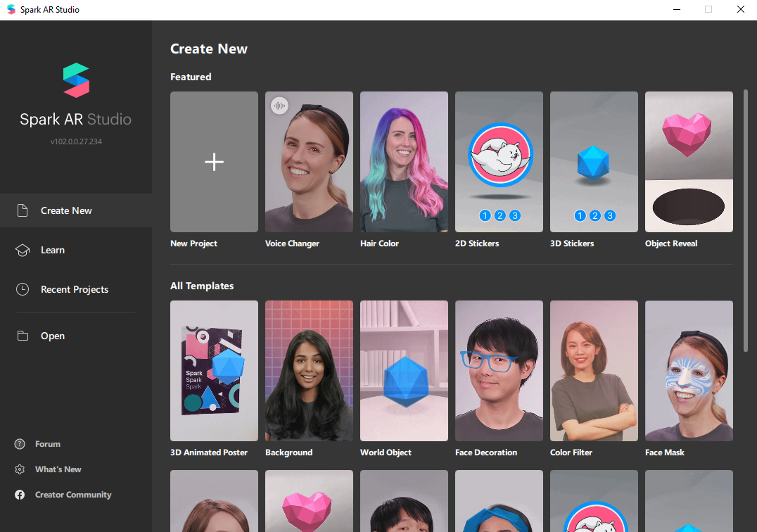Viewport: 757px width, 532px height.
Task: Click the plus icon for New Project
Action: [214, 162]
